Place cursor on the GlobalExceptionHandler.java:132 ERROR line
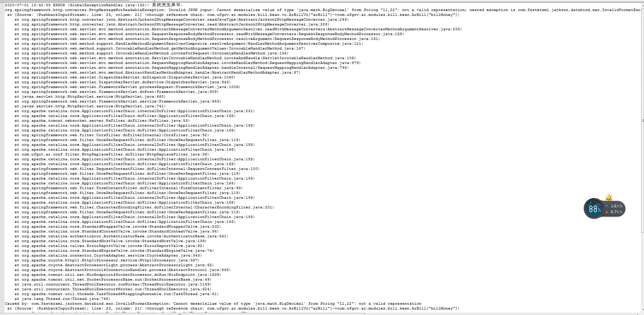 [94, 5]
